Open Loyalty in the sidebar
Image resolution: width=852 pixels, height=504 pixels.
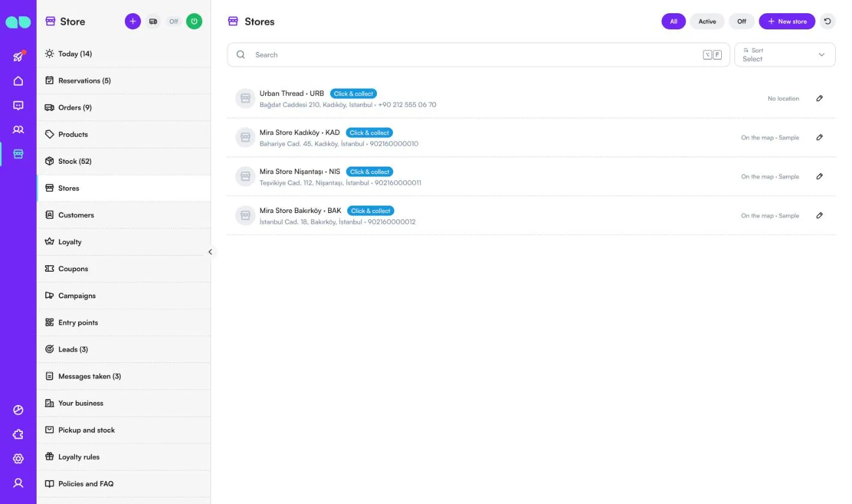click(124, 242)
